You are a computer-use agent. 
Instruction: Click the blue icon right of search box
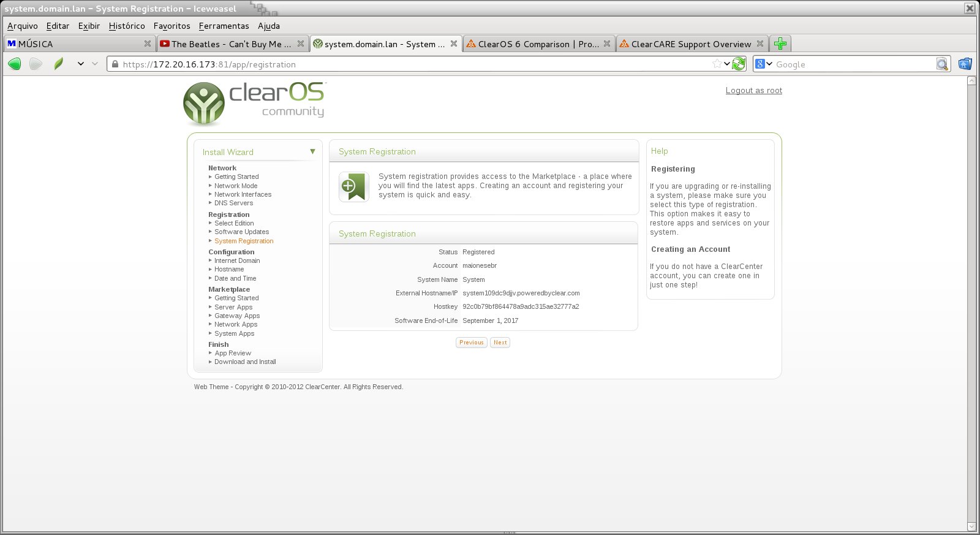tap(965, 64)
